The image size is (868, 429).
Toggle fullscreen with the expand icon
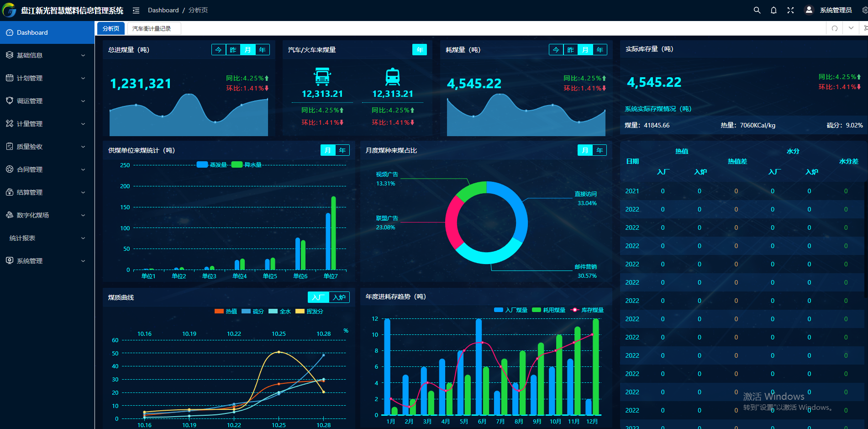(x=790, y=10)
